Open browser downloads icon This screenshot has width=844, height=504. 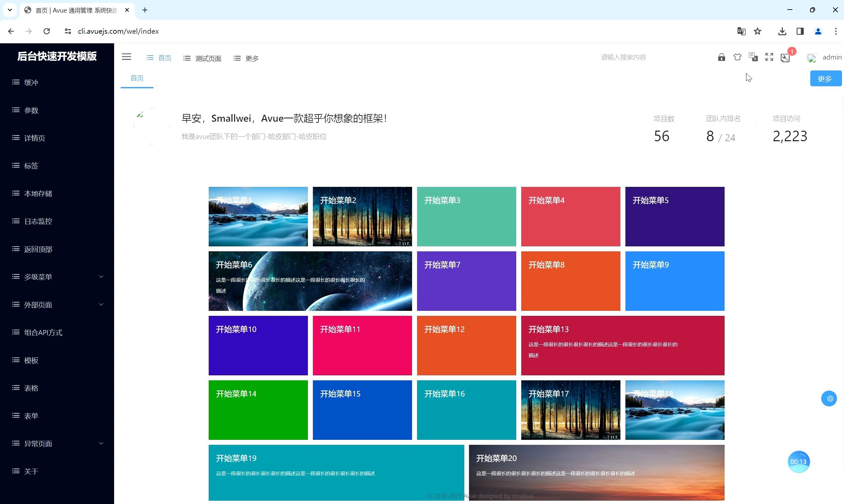click(782, 31)
